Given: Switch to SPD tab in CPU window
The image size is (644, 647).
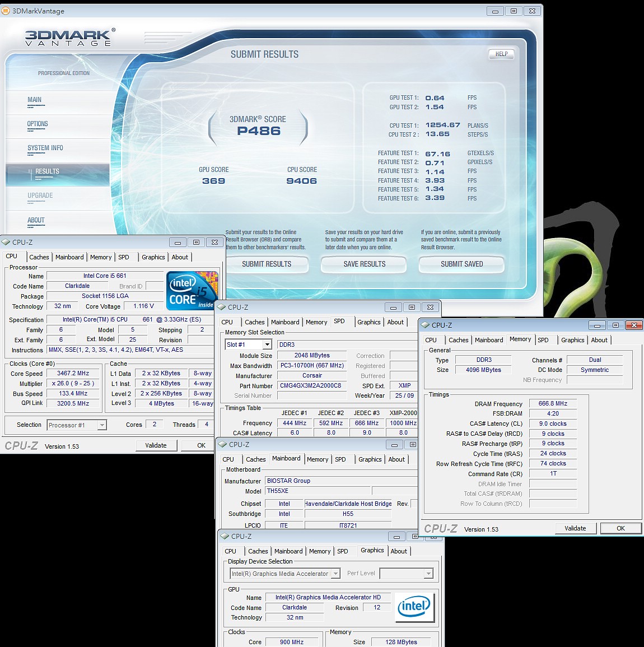Looking at the screenshot, I should (124, 257).
